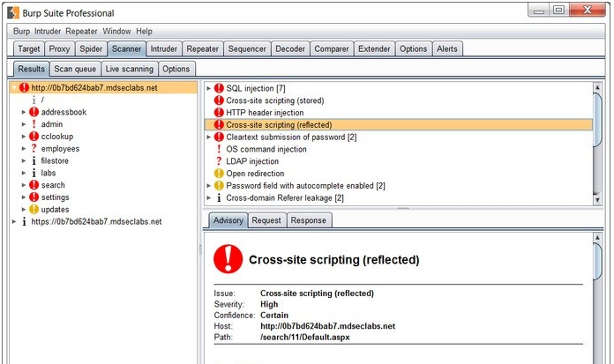The width and height of the screenshot is (614, 364).
Task: Click the red exclamation icon beside admin
Action: [x=34, y=124]
